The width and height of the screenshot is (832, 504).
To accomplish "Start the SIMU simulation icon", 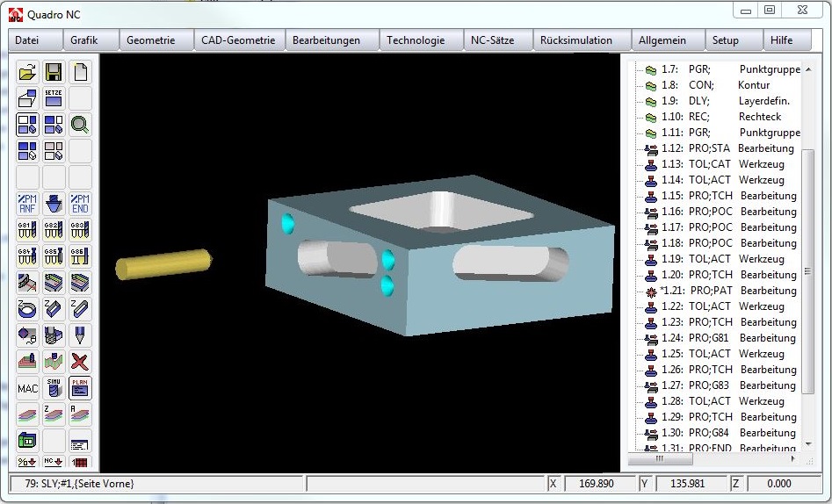I will point(54,388).
